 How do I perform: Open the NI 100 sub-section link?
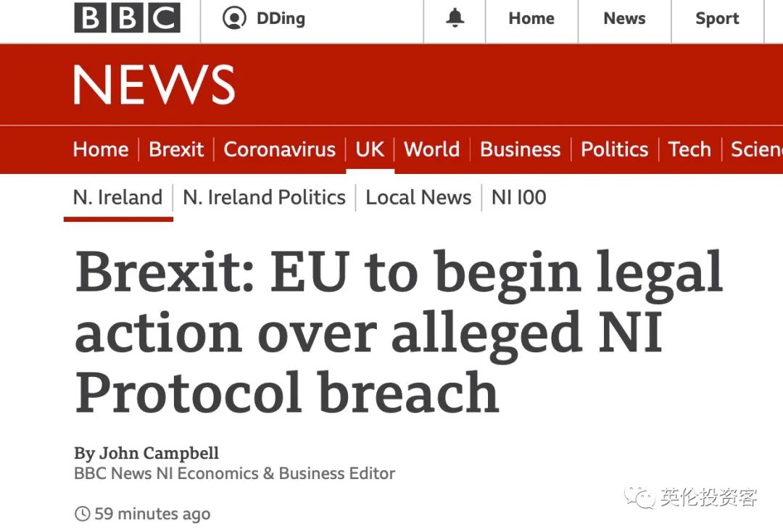click(x=519, y=198)
